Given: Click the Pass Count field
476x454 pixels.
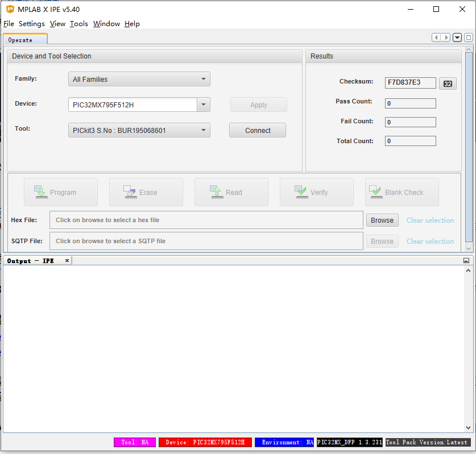Looking at the screenshot, I should (x=411, y=103).
